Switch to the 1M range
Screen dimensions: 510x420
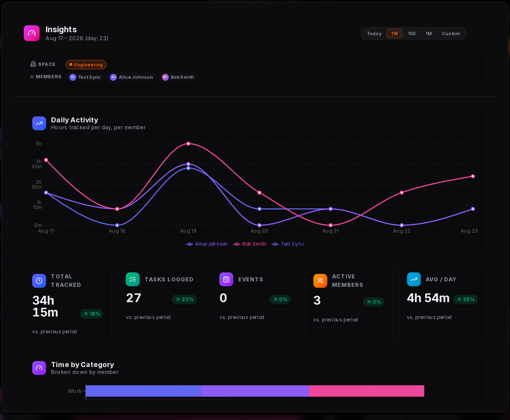[x=429, y=34]
